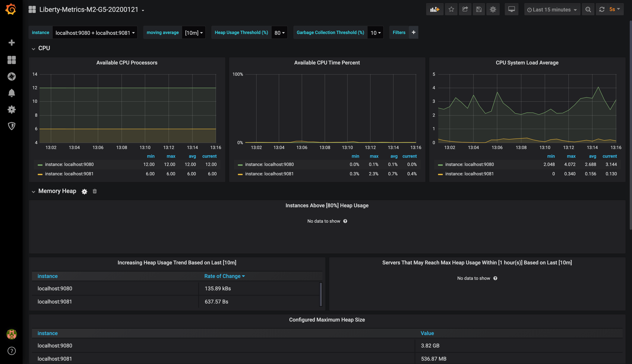Toggle localhost:9081 series in CPU Time Percent legend
This screenshot has height=364, width=632.
[269, 174]
